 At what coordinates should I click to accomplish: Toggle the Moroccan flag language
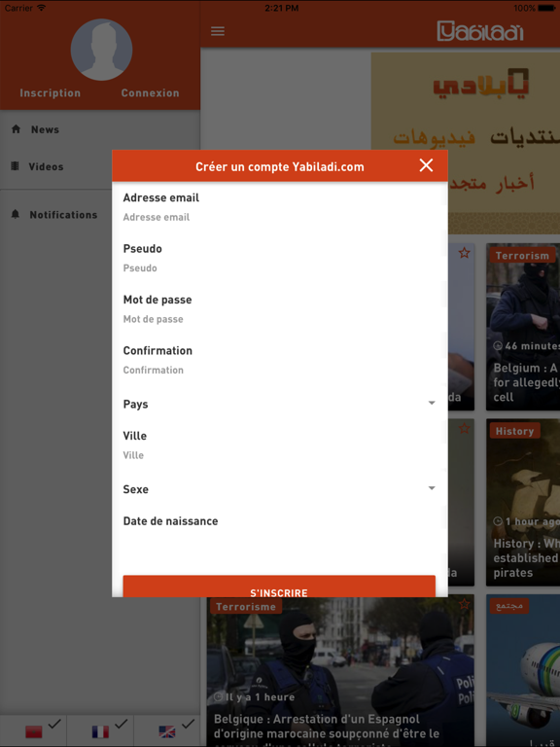(x=33, y=731)
